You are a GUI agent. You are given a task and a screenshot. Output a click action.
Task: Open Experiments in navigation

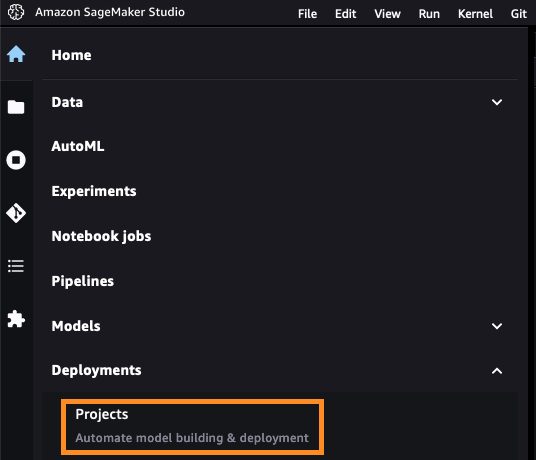click(94, 191)
